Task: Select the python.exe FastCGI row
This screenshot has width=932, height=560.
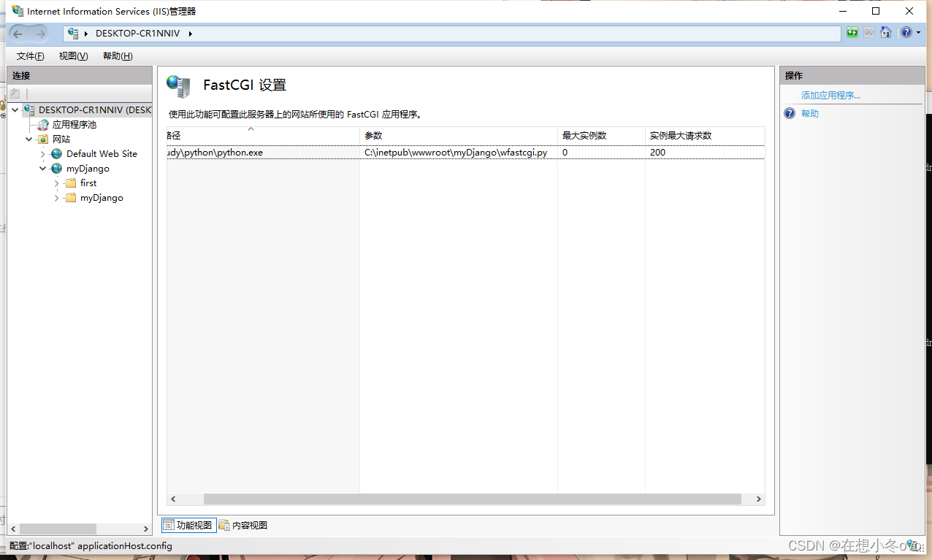Action: (x=466, y=153)
